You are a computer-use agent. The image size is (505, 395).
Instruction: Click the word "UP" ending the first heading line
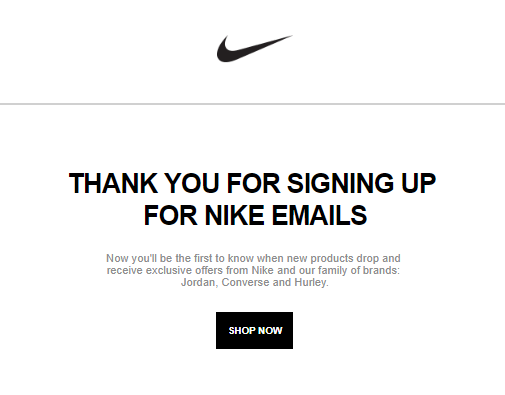click(x=418, y=183)
